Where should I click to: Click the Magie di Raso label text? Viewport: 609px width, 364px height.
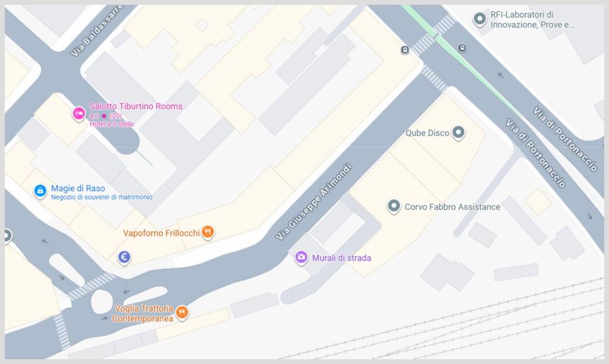78,189
